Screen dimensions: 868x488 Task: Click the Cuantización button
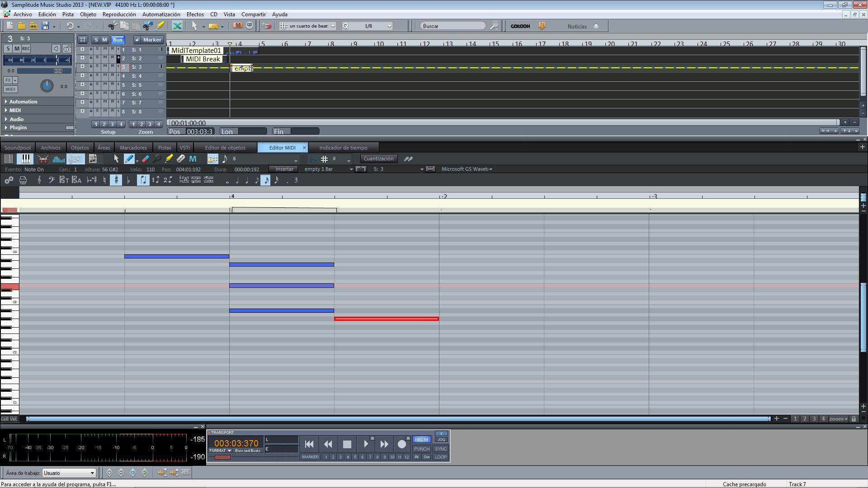click(378, 159)
